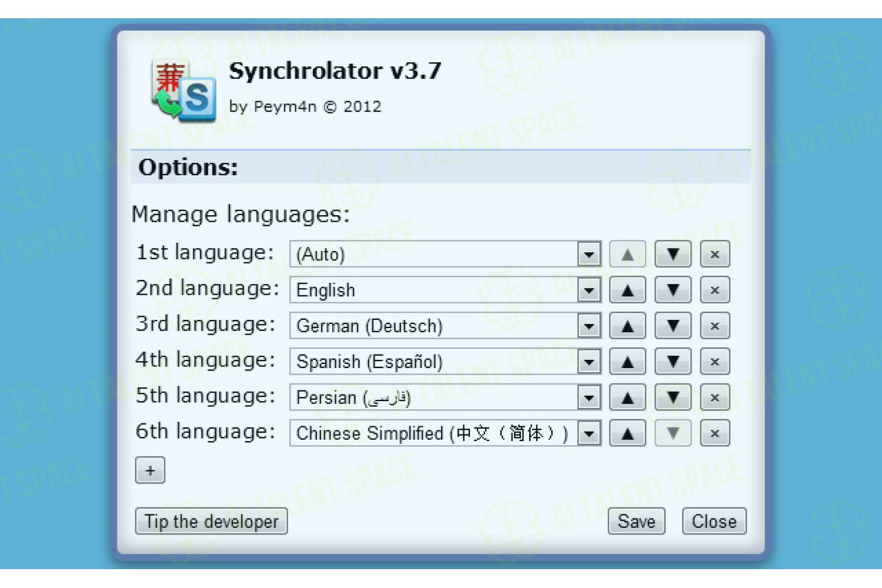Move Persian language up
Viewport: 882px width, 588px height.
coord(627,398)
